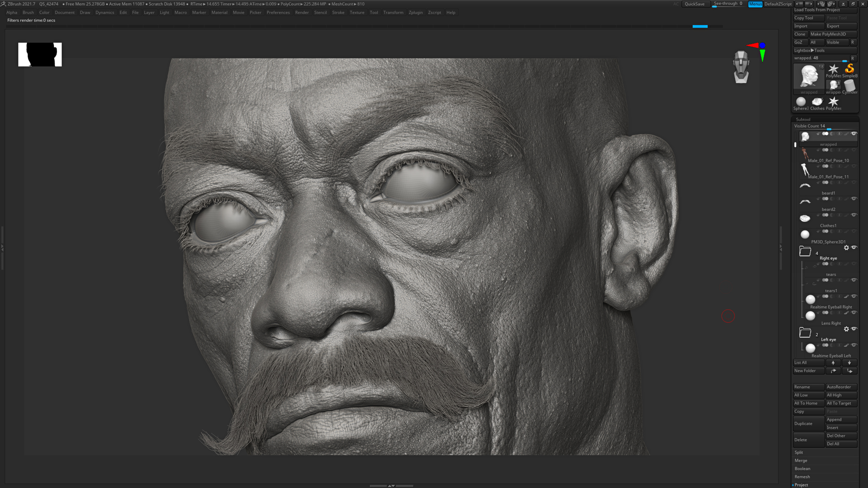The height and width of the screenshot is (488, 868).
Task: Collapse the Left eye folder
Action: 805,333
